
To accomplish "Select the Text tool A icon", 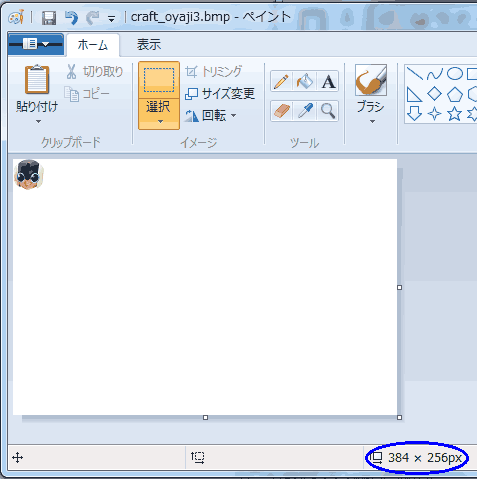I will (328, 81).
